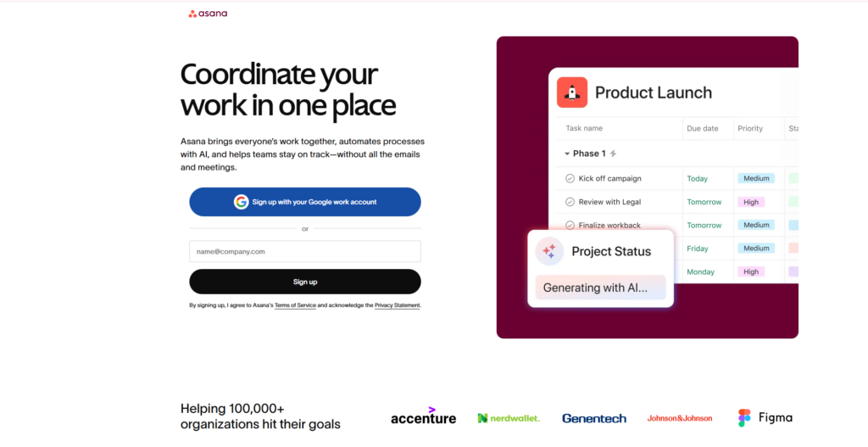Click the Figma logo icon
Viewport: 868px width, 447px height.
click(x=744, y=417)
